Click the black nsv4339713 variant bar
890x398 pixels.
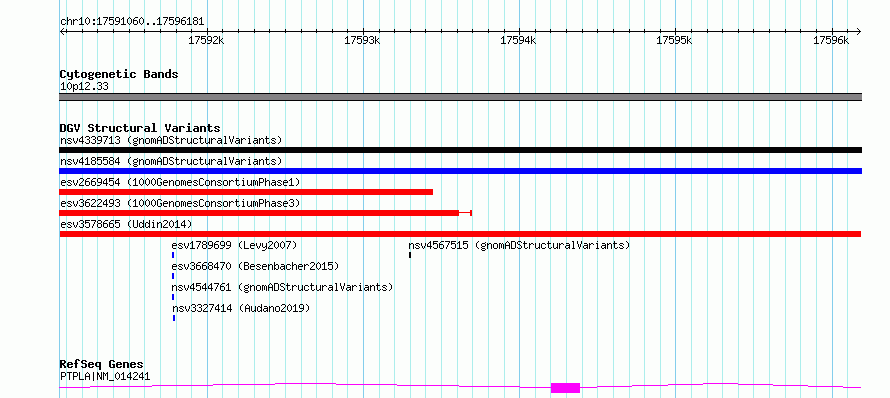click(460, 150)
